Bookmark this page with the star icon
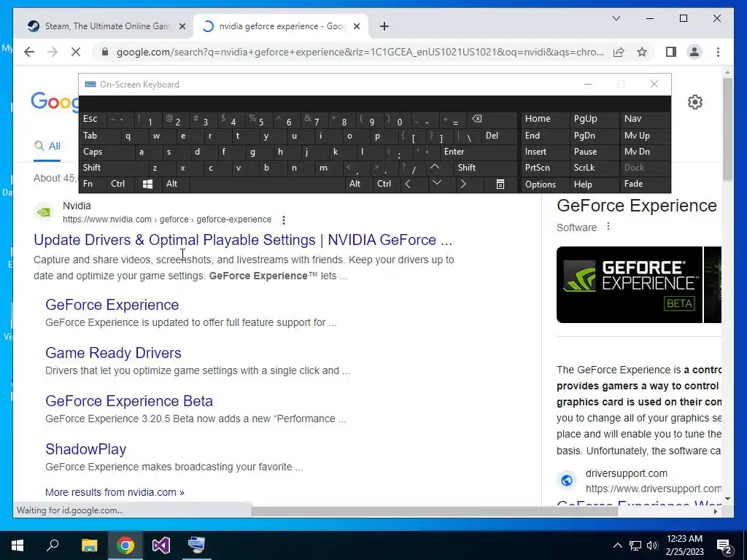 click(x=642, y=52)
